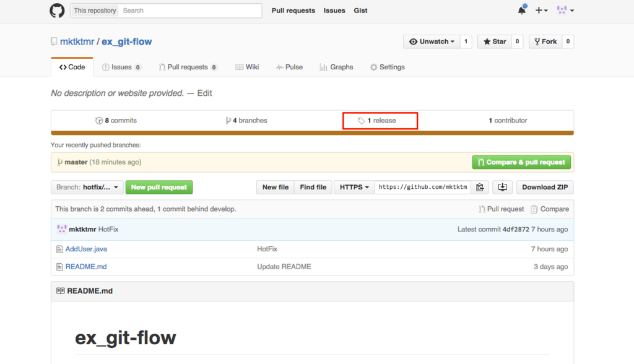View the 1 contributor page

click(508, 121)
